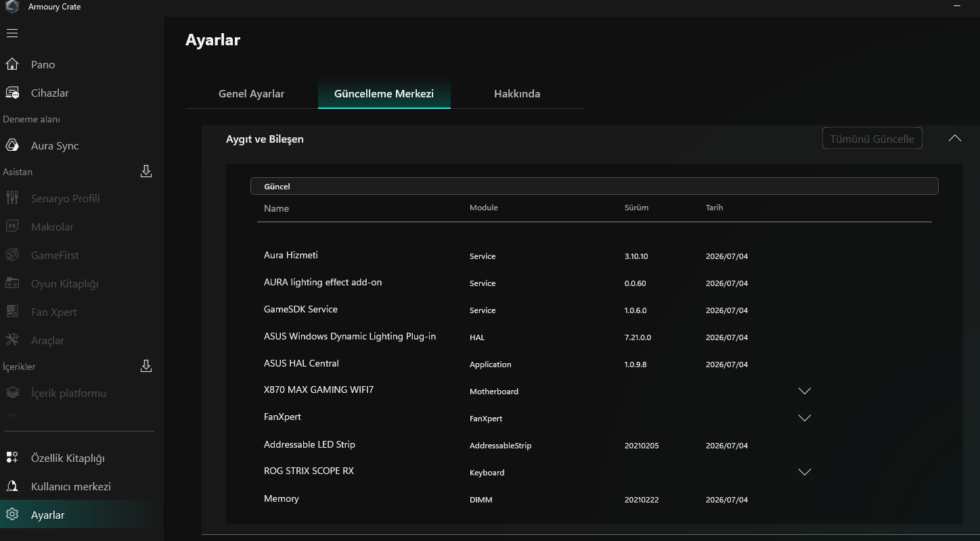
Task: Click the Application module cell
Action: tap(491, 364)
